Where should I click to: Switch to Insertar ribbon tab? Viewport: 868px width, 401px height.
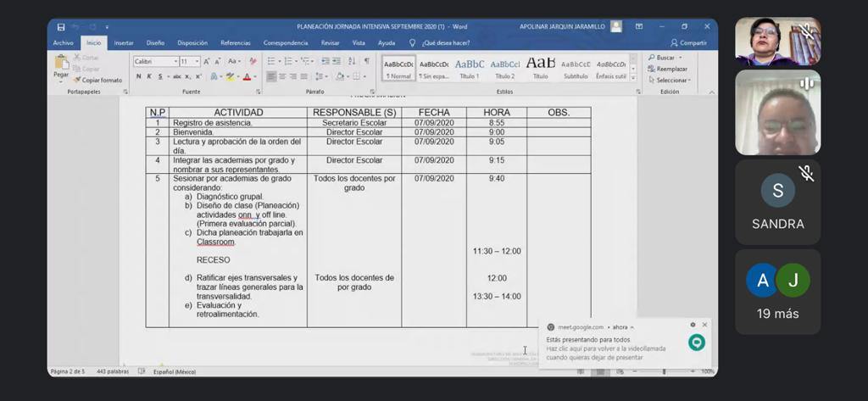[x=124, y=42]
